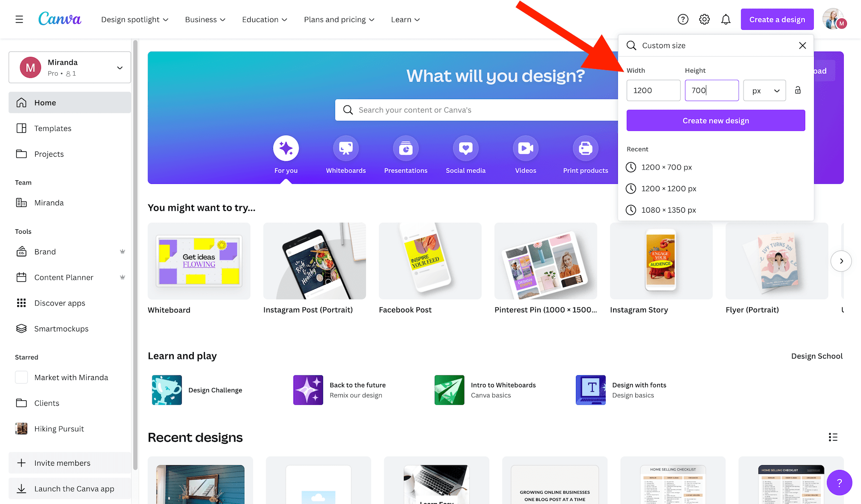Click the left sidebar scrollbar
861x504 pixels.
tap(135, 254)
